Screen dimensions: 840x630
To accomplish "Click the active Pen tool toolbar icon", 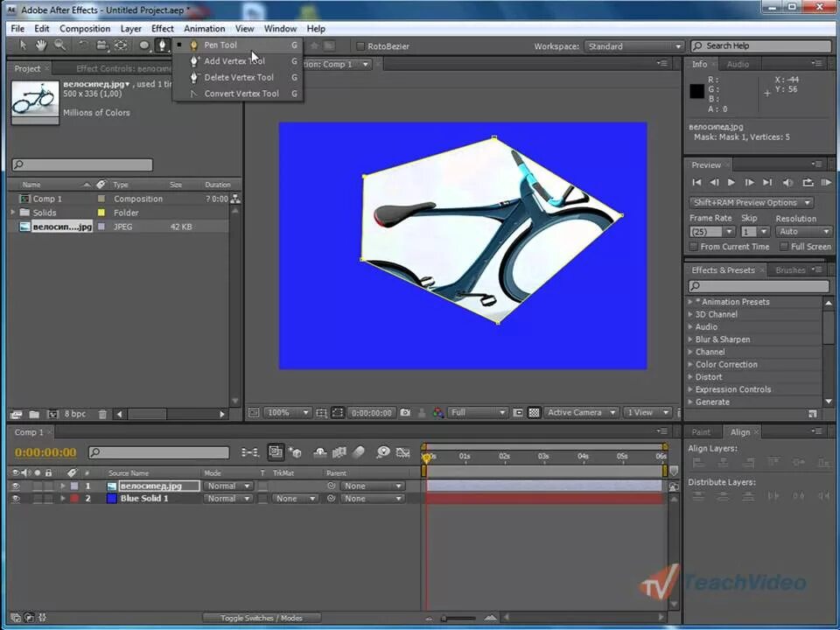I will (162, 45).
